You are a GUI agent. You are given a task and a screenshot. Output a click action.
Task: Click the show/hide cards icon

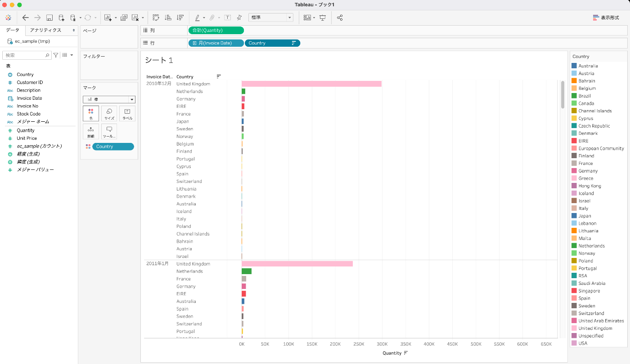point(307,18)
